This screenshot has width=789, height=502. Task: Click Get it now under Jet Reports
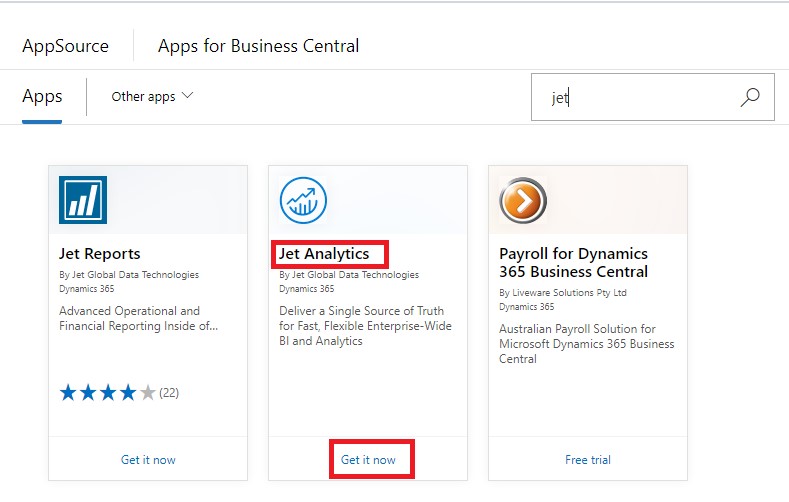(148, 460)
